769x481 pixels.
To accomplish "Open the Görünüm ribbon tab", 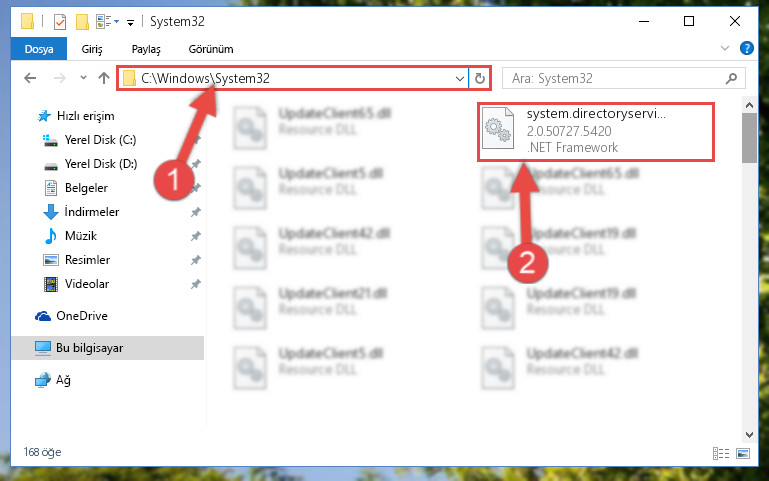I will (x=211, y=49).
